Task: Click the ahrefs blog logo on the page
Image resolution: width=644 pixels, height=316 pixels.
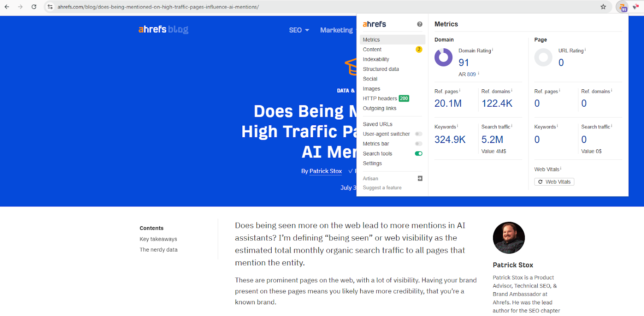Action: click(163, 29)
